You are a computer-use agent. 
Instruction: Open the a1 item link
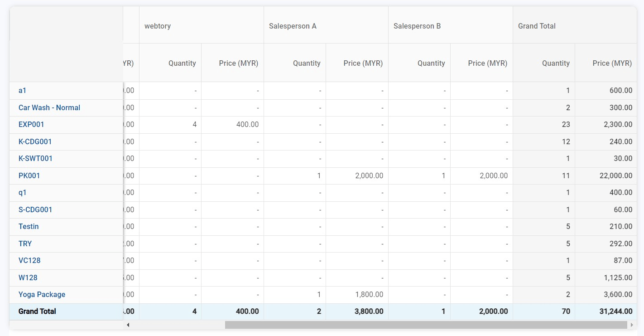tap(22, 91)
